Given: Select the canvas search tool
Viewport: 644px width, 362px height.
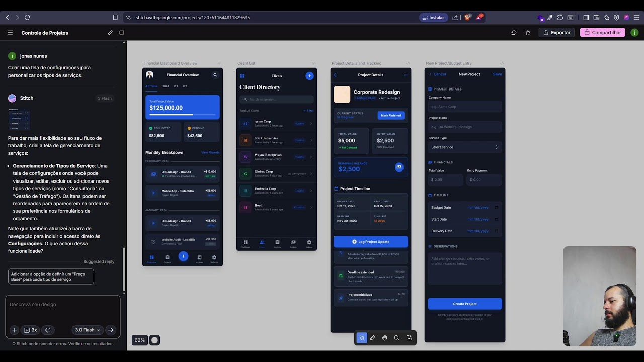Looking at the screenshot, I should [x=397, y=338].
